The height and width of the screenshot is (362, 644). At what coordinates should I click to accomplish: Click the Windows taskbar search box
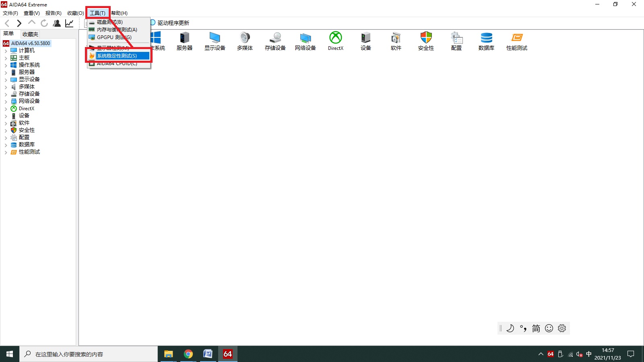pyautogui.click(x=89, y=354)
